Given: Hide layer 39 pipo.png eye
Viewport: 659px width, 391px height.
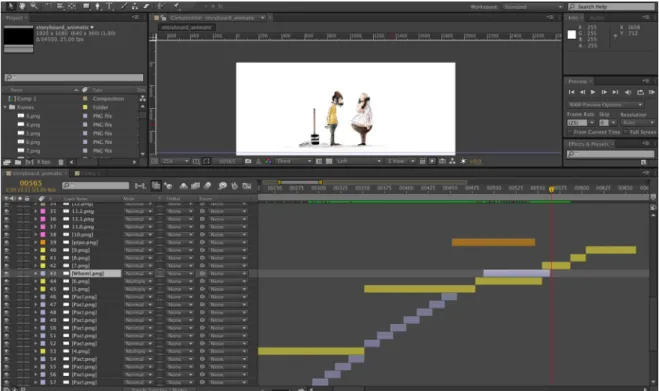Looking at the screenshot, I should [x=7, y=242].
